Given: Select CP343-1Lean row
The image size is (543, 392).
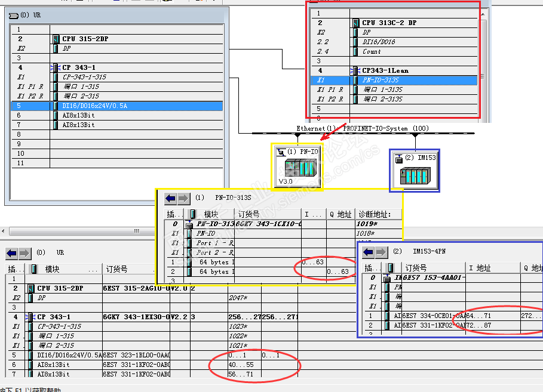Looking at the screenshot, I should pos(394,70).
